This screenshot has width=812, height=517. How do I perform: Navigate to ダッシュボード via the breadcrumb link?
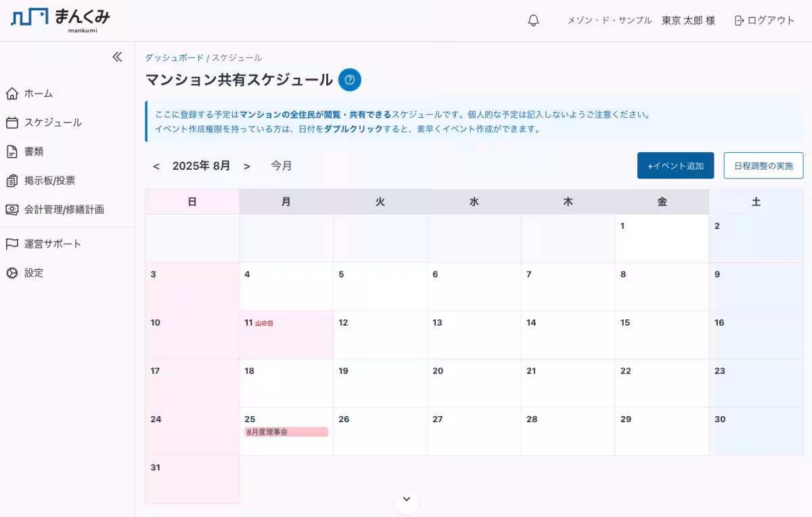(x=175, y=58)
